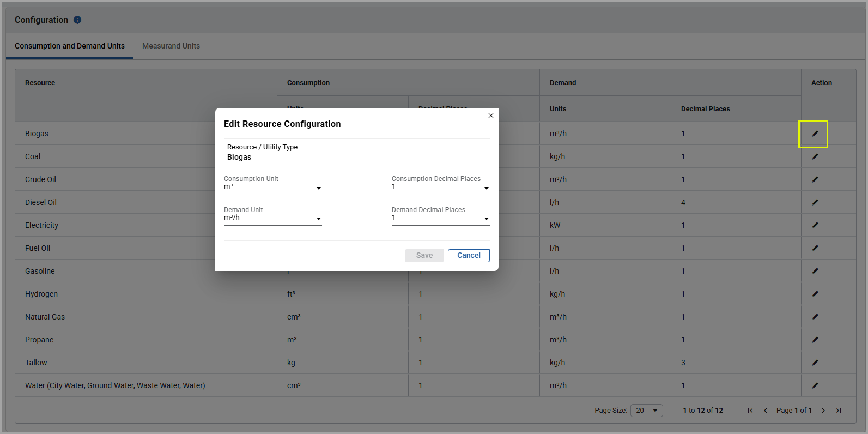Select the Water (City Water, Ground Water...) row name
Screen dimensions: 868x434
click(115, 385)
